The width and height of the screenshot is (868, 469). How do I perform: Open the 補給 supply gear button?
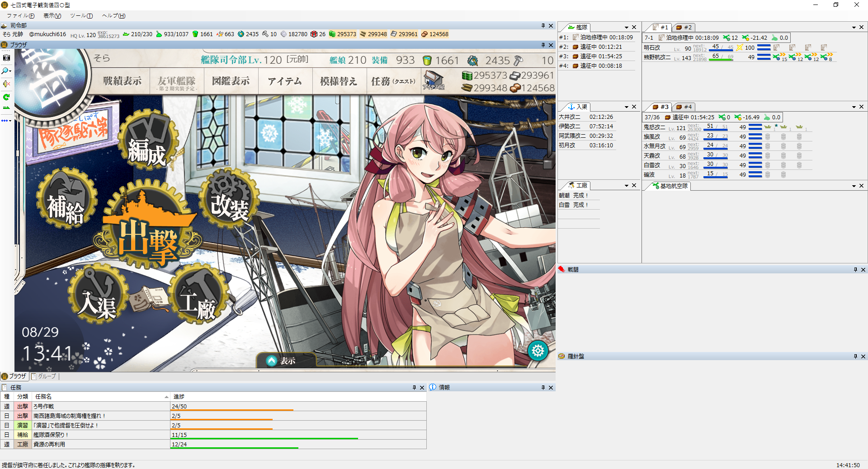pyautogui.click(x=66, y=199)
